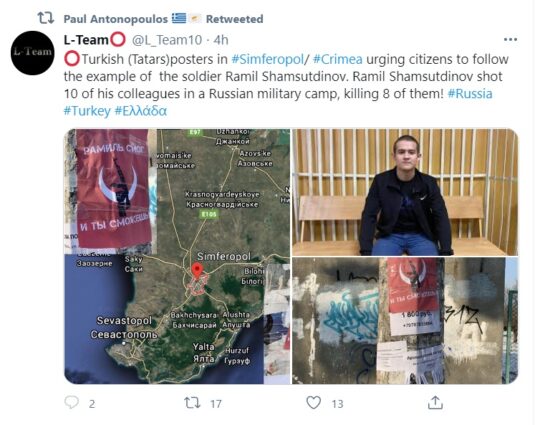The height and width of the screenshot is (425, 550).
Task: Open the 4h timestamp link
Action: click(x=221, y=40)
